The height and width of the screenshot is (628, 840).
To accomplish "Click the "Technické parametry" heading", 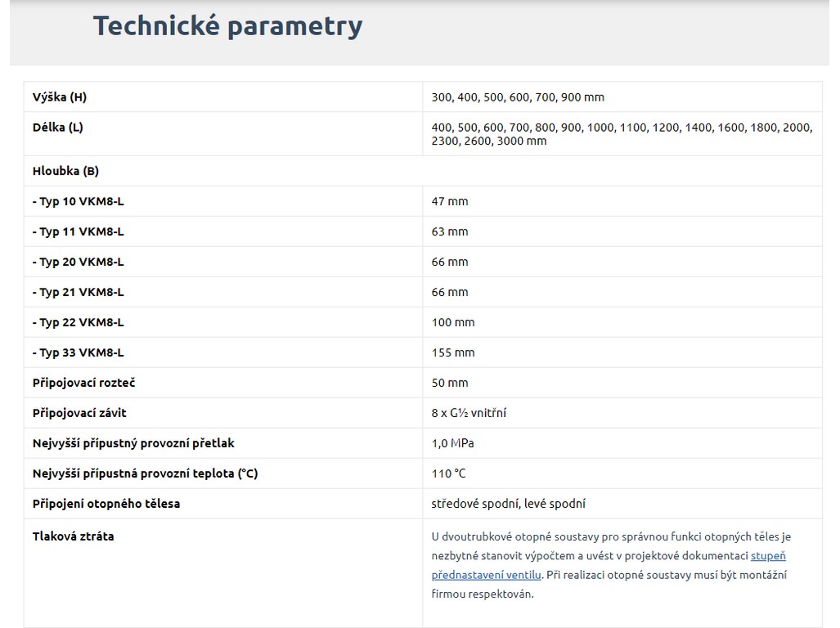I will coord(227,26).
